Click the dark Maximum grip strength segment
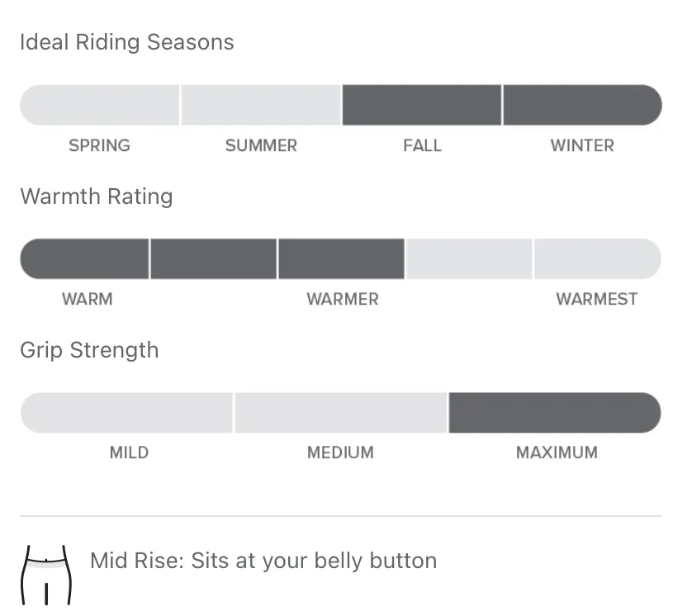Screen dimensions: 692x616 click(555, 413)
